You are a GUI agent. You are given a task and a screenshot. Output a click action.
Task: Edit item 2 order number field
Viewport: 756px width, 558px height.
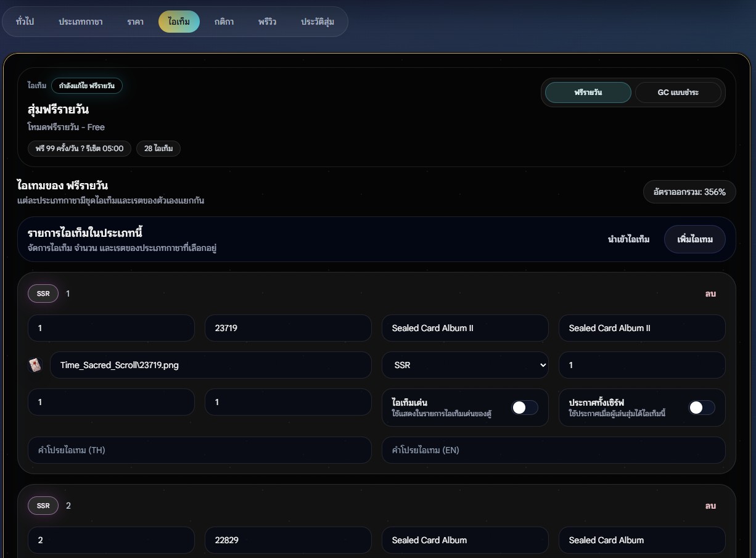point(111,540)
